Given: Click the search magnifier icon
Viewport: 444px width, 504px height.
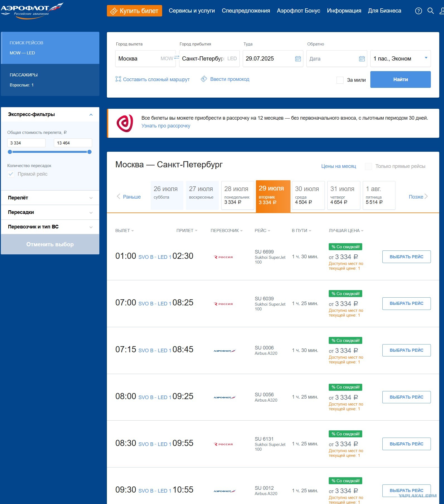Looking at the screenshot, I should 431,11.
